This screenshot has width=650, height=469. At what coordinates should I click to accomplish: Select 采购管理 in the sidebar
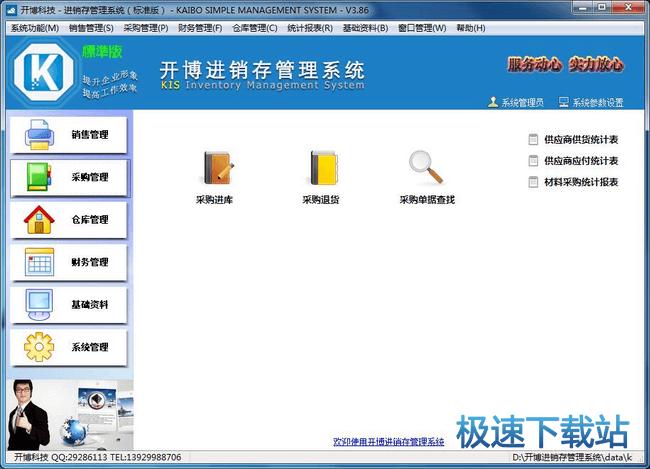click(69, 177)
